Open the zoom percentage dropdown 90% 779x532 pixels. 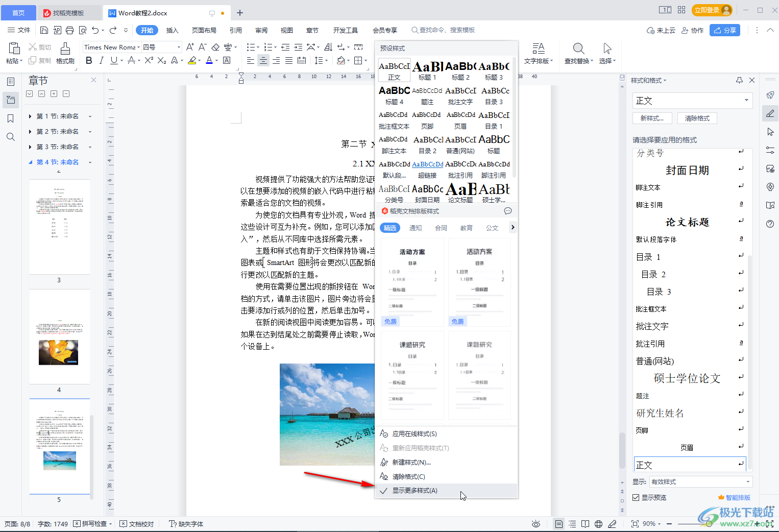click(652, 524)
